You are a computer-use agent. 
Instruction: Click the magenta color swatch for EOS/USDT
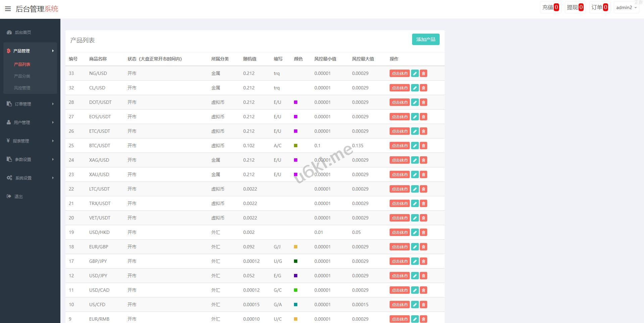pyautogui.click(x=296, y=117)
